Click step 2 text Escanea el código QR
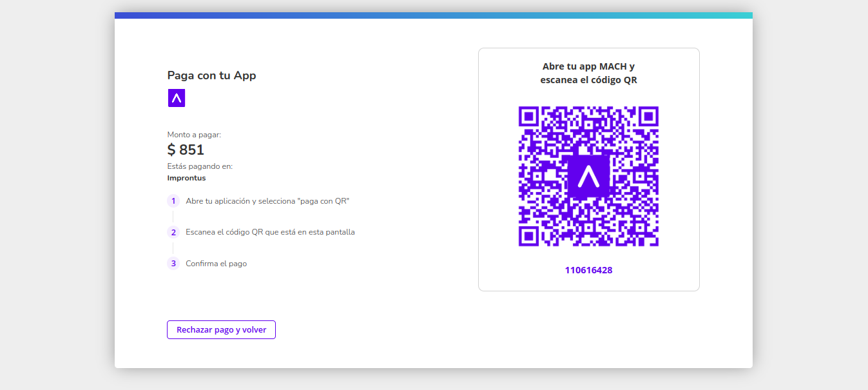 (x=270, y=232)
